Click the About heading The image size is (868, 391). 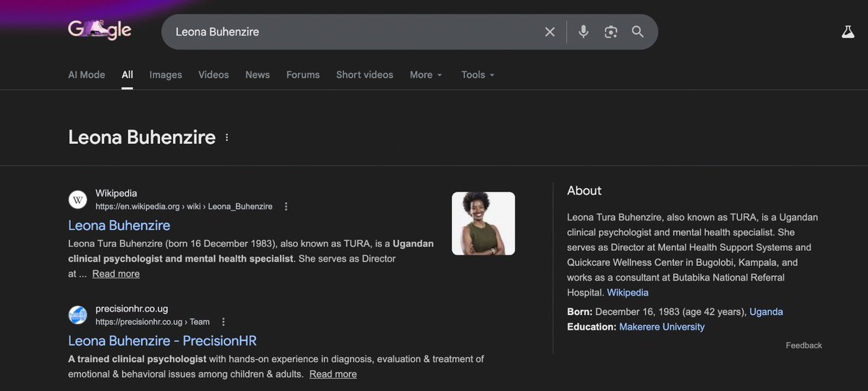click(x=584, y=191)
